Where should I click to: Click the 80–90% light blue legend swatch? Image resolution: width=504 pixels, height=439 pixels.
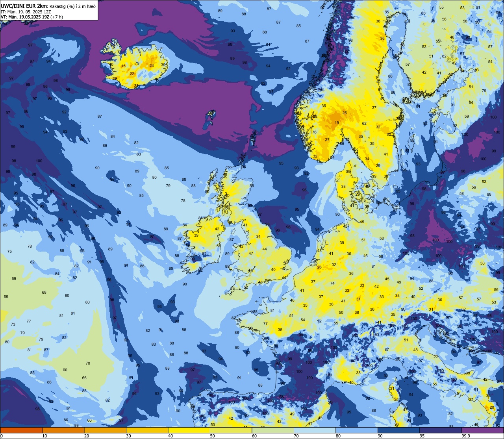[x=357, y=430]
